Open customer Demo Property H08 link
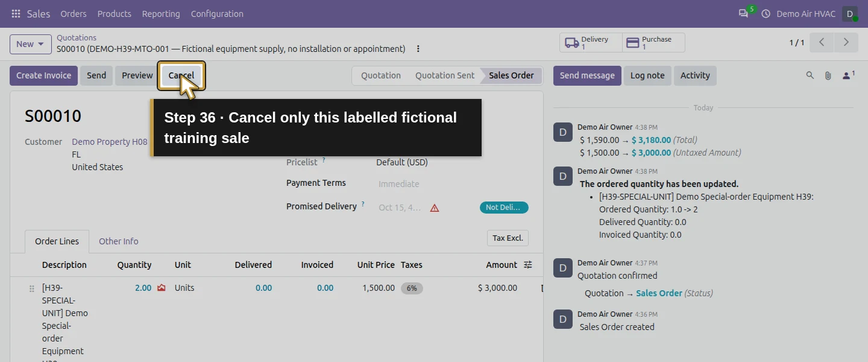 110,142
